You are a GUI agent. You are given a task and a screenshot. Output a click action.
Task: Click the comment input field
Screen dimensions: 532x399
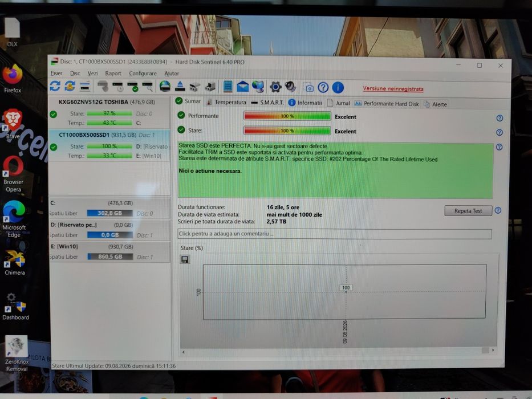(335, 234)
